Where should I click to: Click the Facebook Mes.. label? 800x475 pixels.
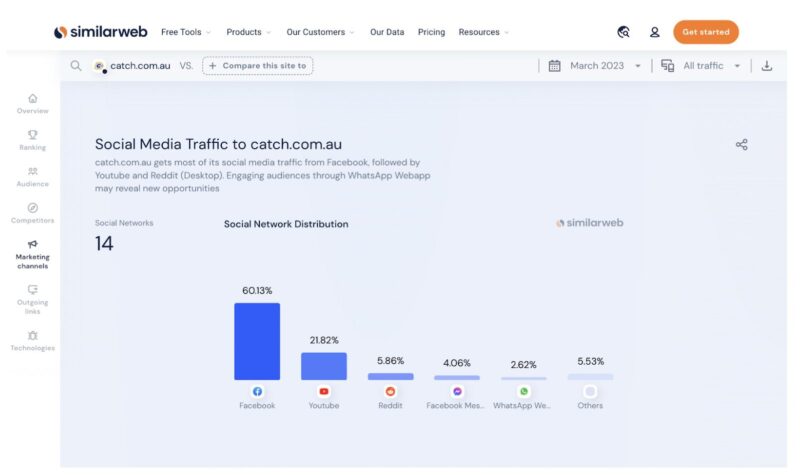coord(455,406)
